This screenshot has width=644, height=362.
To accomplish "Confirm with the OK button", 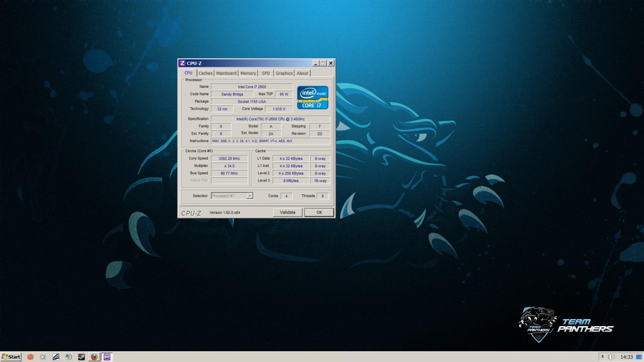I will point(319,212).
